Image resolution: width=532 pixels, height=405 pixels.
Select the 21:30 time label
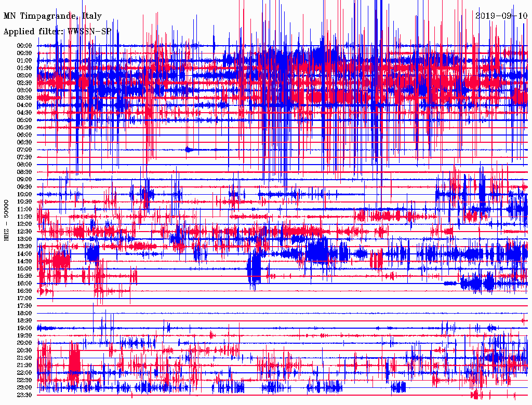tap(24, 366)
